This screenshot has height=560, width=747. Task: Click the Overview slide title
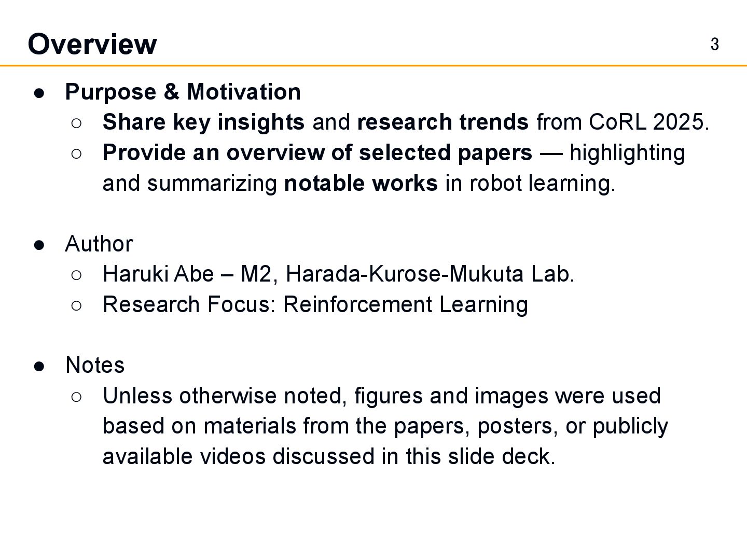click(x=92, y=45)
